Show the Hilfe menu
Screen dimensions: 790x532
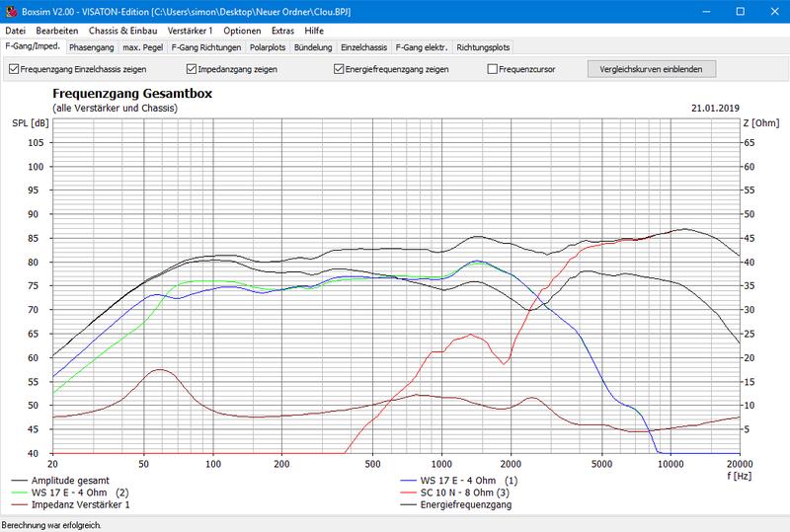point(314,31)
